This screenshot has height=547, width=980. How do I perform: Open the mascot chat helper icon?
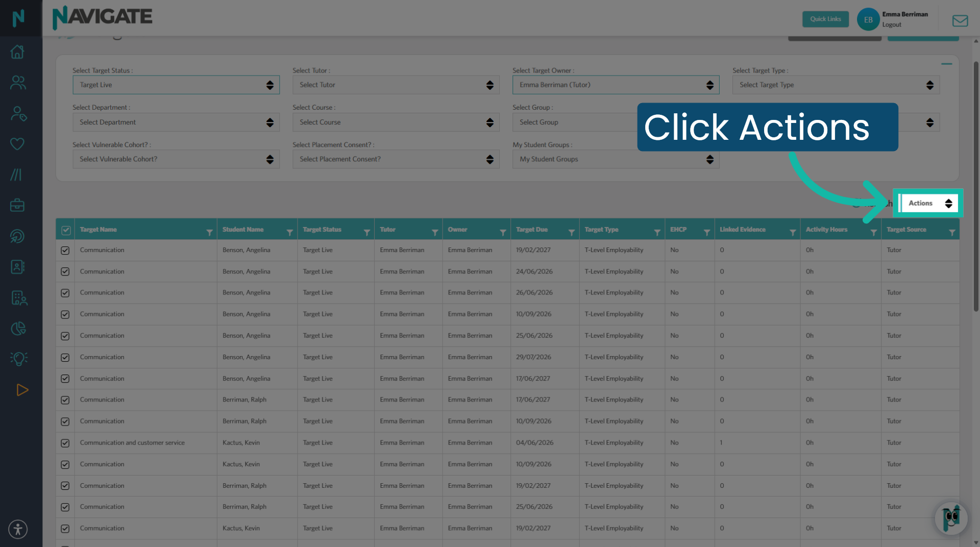pos(951,518)
